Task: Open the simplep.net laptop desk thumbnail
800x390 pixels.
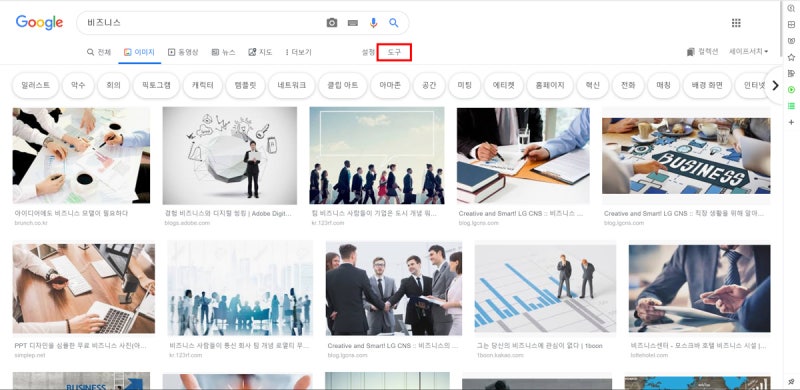Action: click(x=84, y=288)
